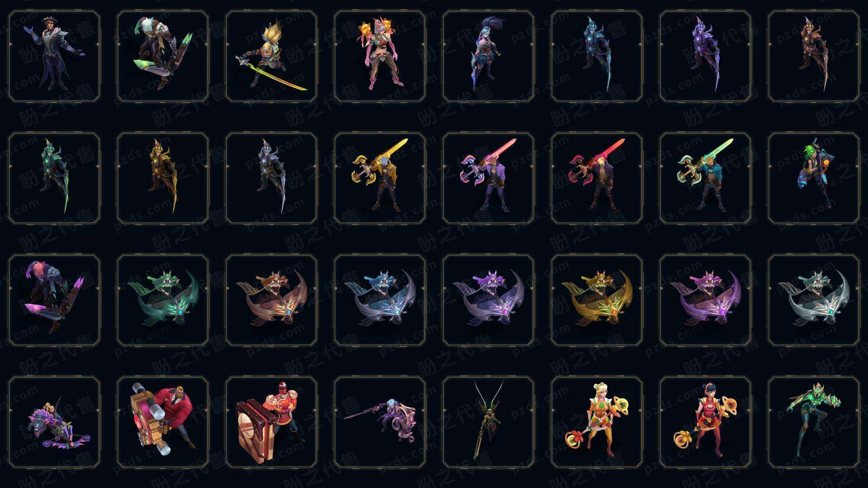Viewport: 868px width, 488px height.
Task: Open the green armored fighter in bottom row
Action: tap(814, 422)
